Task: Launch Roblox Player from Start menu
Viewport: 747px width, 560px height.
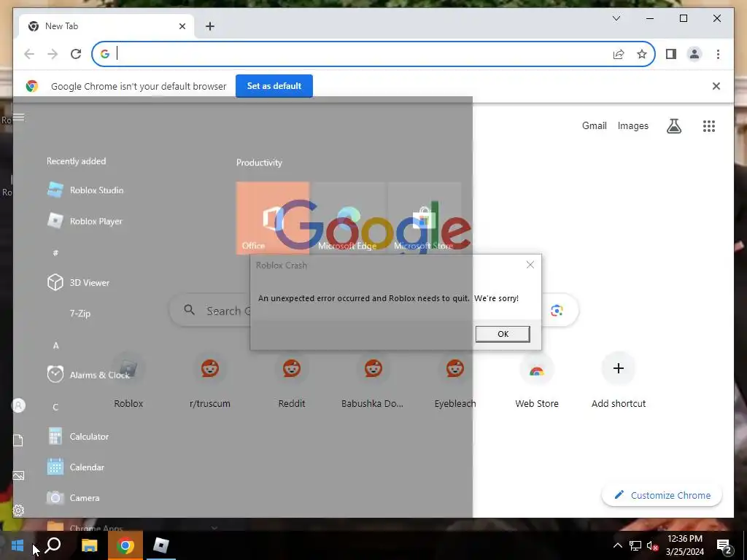Action: [x=85, y=221]
